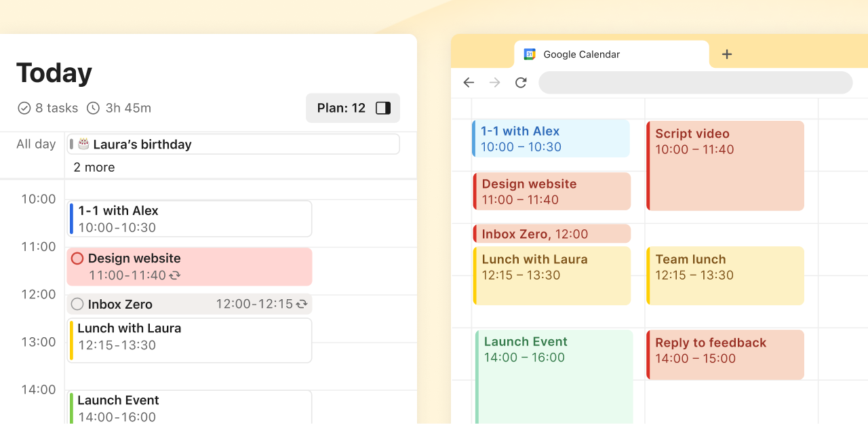Click the browser address bar
Screen dimensions: 868x424
pos(695,82)
